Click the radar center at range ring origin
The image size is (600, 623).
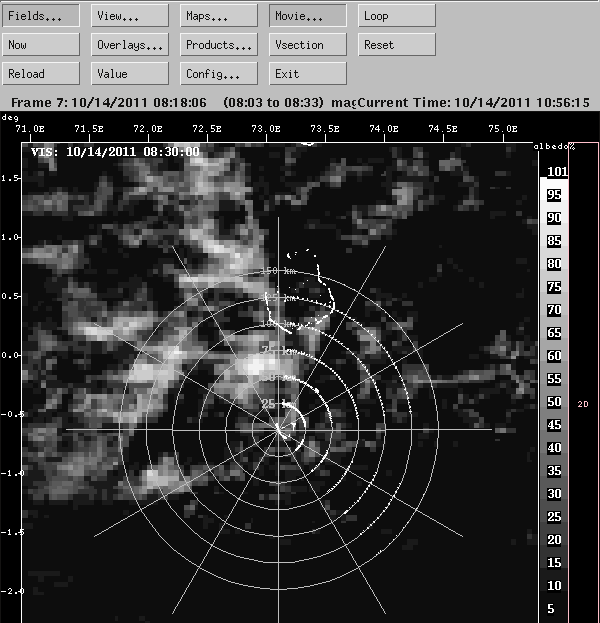point(279,430)
